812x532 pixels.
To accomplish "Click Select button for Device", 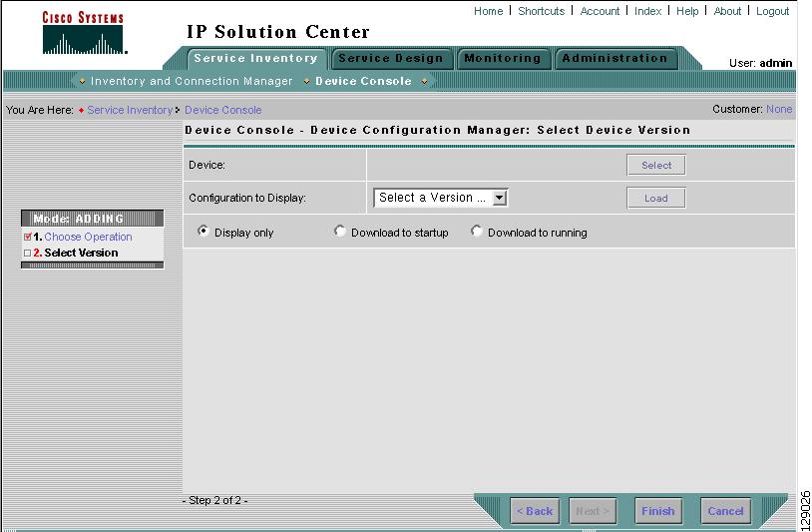I will click(656, 166).
